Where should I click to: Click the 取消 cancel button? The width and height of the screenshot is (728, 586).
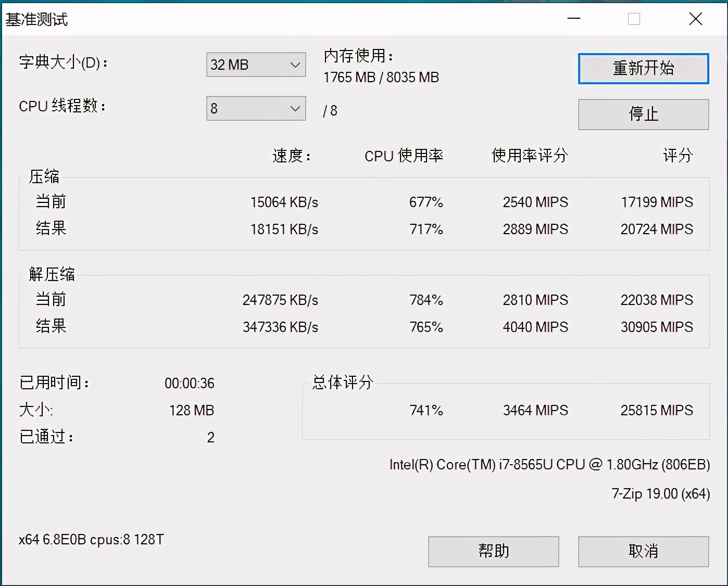pyautogui.click(x=643, y=551)
